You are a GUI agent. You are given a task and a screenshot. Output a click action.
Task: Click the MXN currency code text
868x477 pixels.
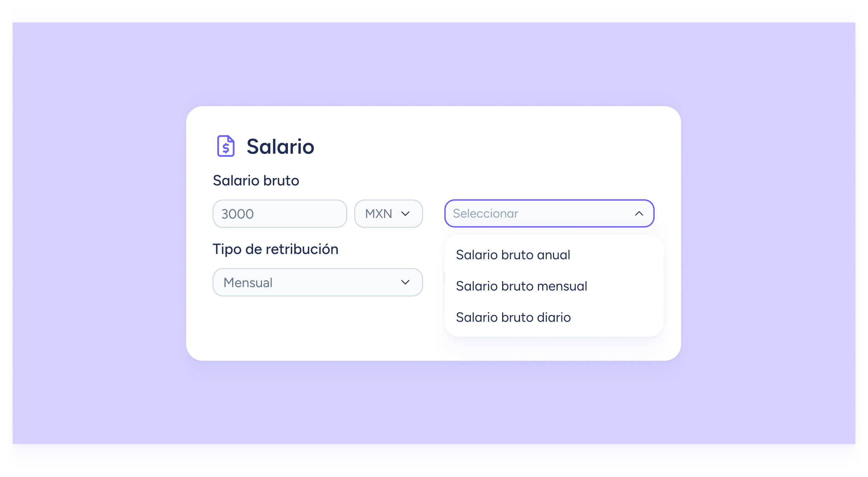coord(378,214)
